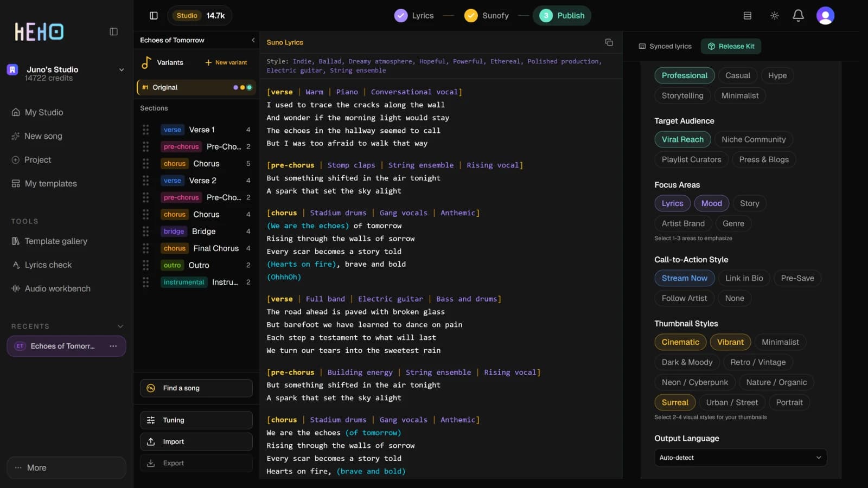
Task: Collapse the Echoes of Tomorrow panel chevron
Action: pyautogui.click(x=253, y=40)
